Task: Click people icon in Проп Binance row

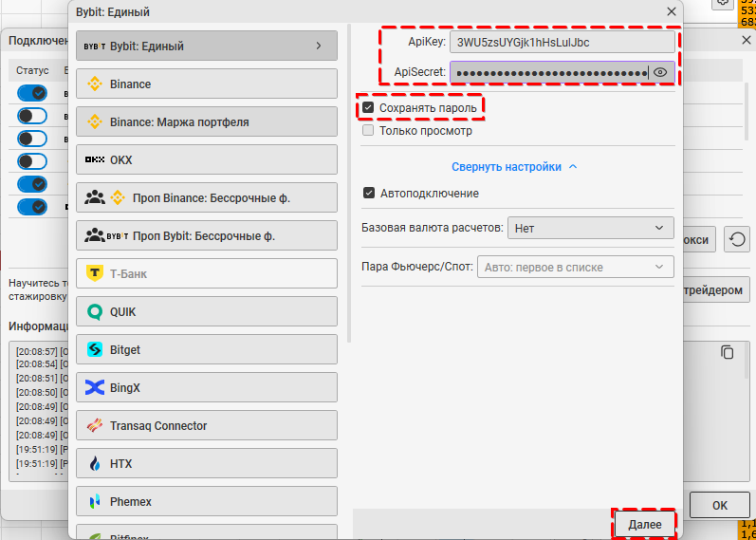Action: [x=95, y=197]
